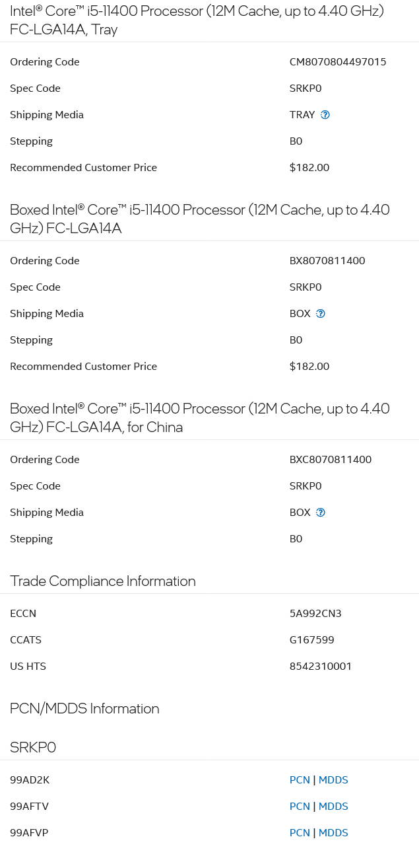Select the spec code SRKP0 under Tray processor
The height and width of the screenshot is (868, 419).
click(305, 88)
